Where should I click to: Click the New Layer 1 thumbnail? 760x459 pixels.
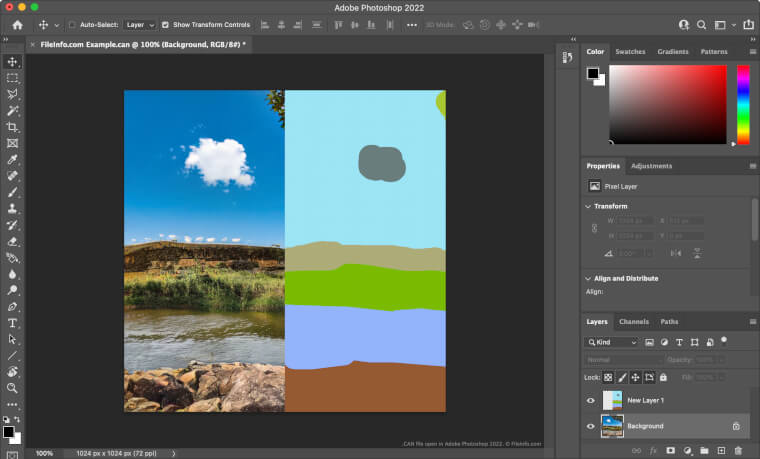coord(611,400)
